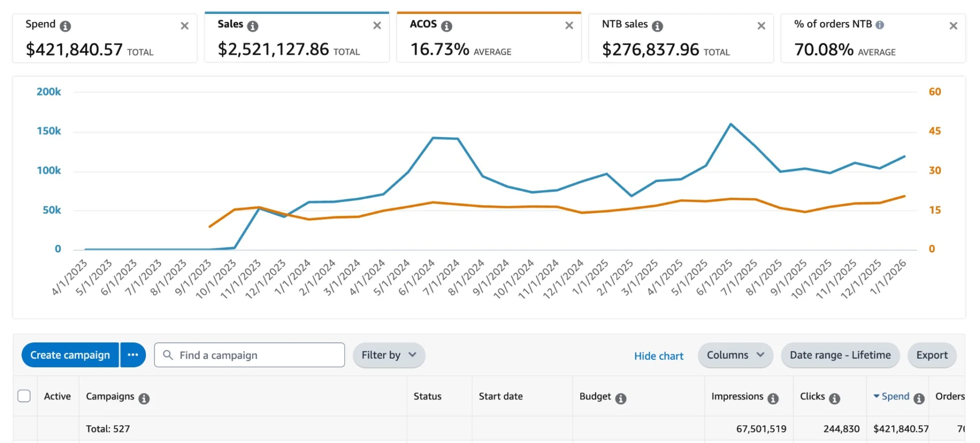Viewport: 980px width, 443px height.
Task: Click the Export button
Action: click(932, 355)
